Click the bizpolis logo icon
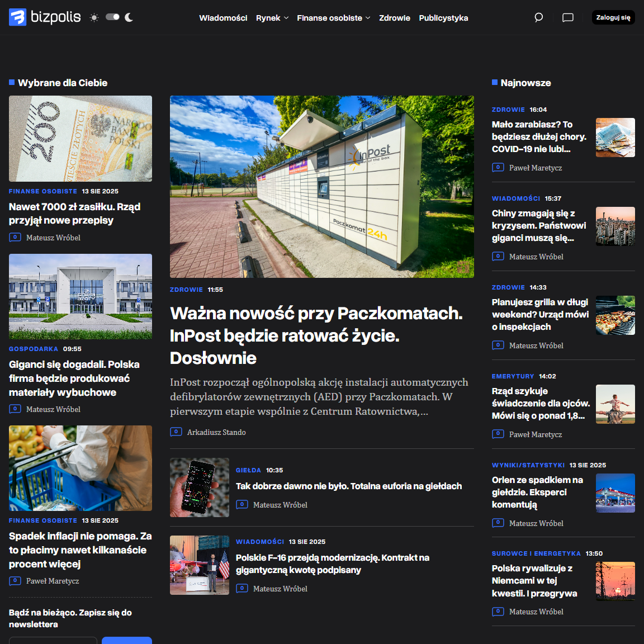 18,17
